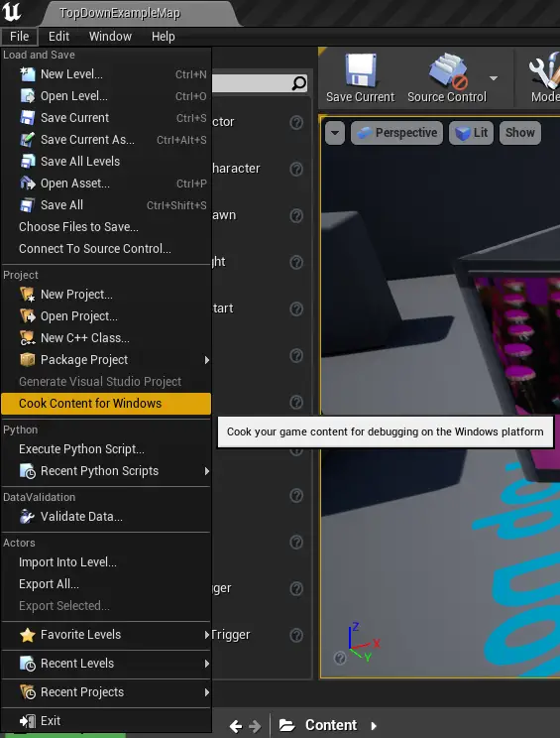
Task: Click the back arrow in content browser
Action: 236,726
